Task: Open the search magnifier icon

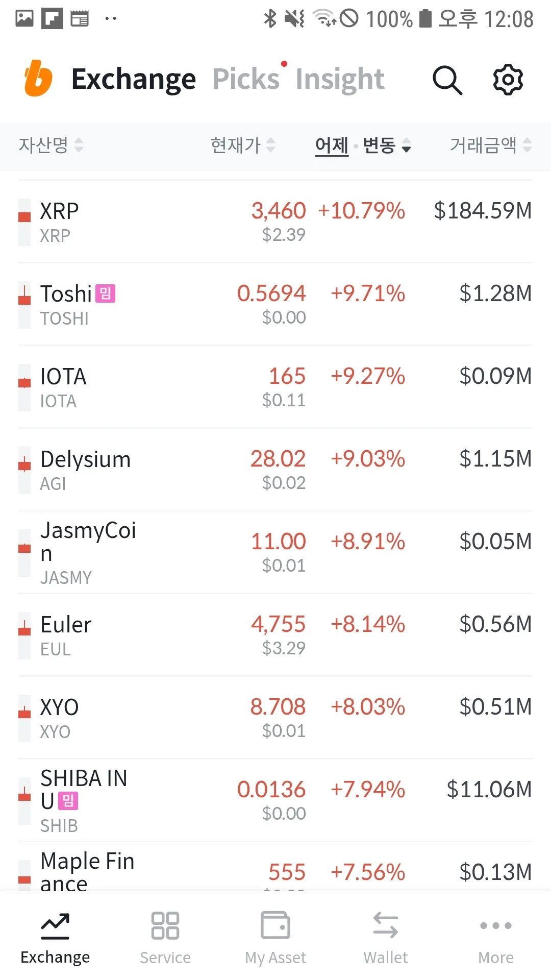Action: pos(447,80)
